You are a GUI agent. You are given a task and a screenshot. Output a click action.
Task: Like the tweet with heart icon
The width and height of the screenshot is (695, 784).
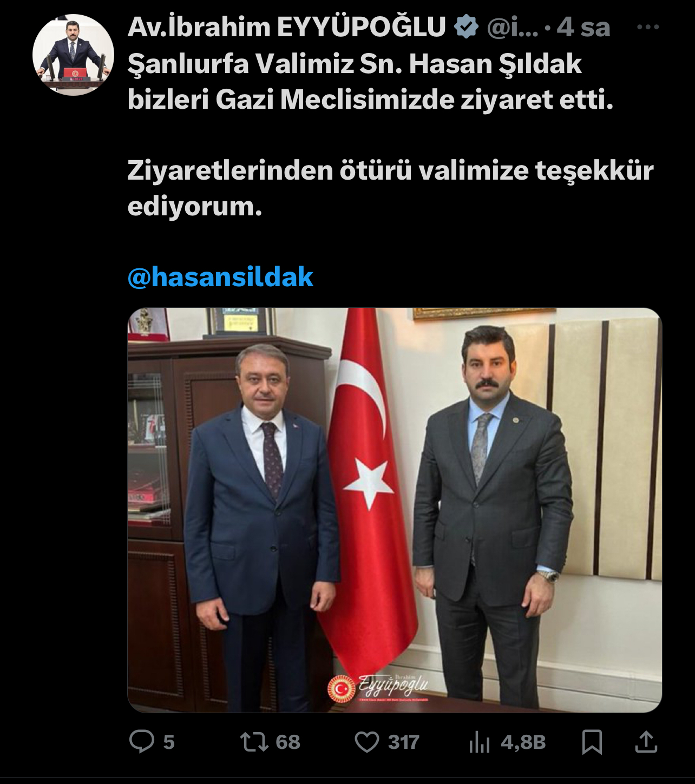(367, 742)
